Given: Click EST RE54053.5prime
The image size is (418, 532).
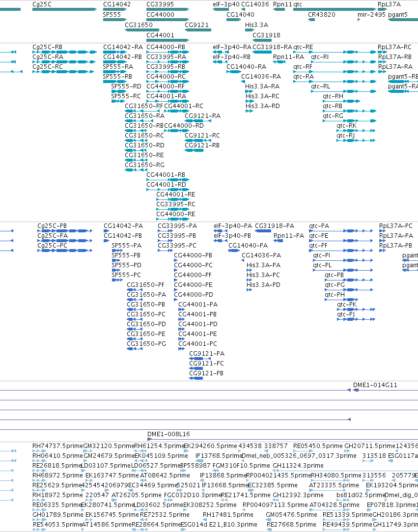Looking at the screenshot, I should pos(57,525).
